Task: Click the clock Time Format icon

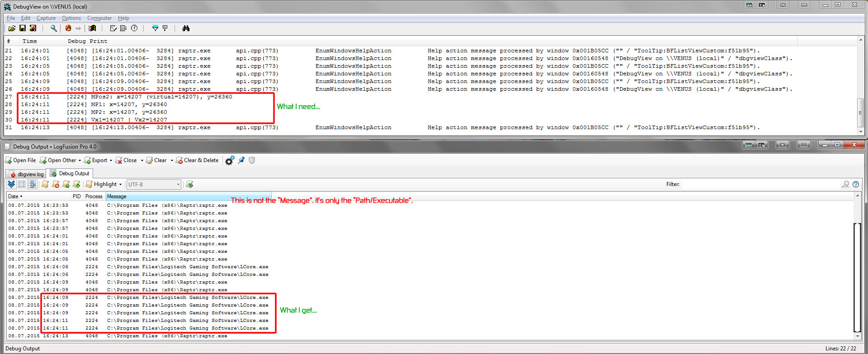Action: 134,28
